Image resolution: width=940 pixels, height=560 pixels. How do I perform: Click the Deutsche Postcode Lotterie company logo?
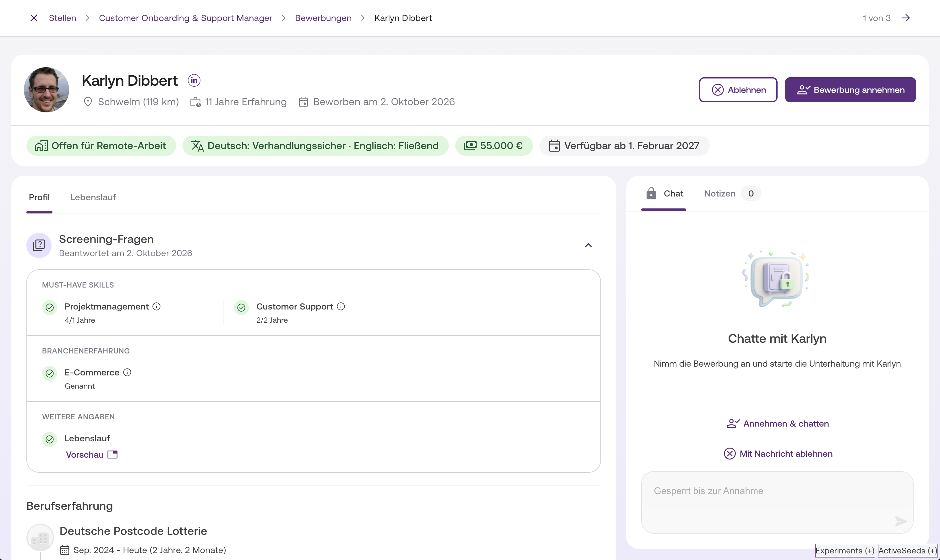tap(40, 537)
